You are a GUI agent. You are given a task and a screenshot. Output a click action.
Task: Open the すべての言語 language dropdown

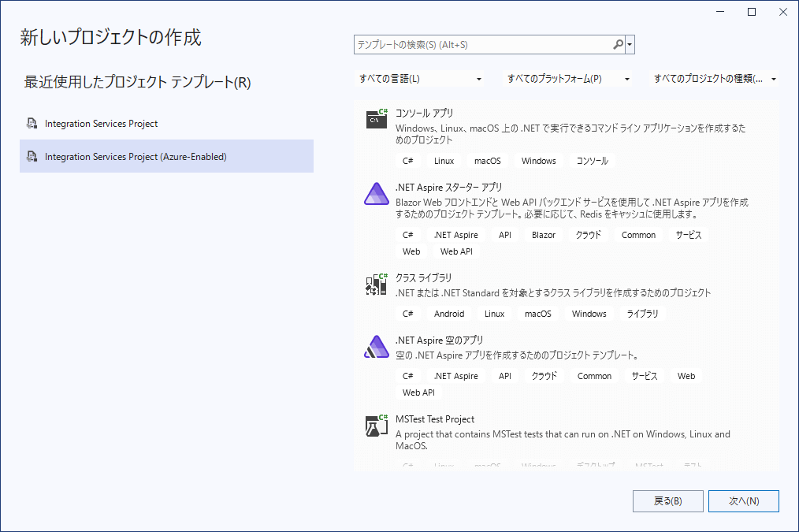click(x=420, y=79)
